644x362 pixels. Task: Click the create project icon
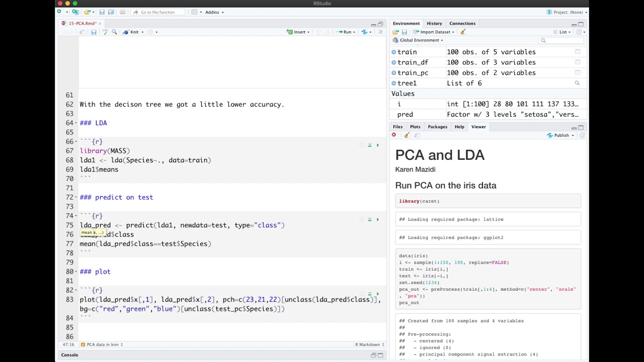click(75, 12)
